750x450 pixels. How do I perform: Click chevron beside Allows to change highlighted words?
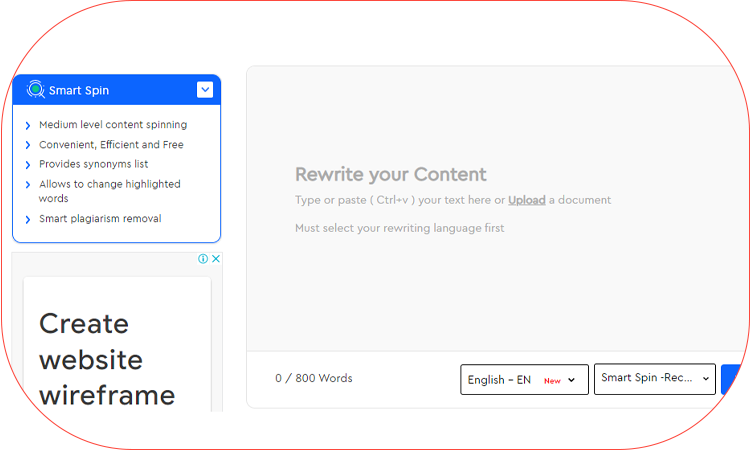pos(28,185)
